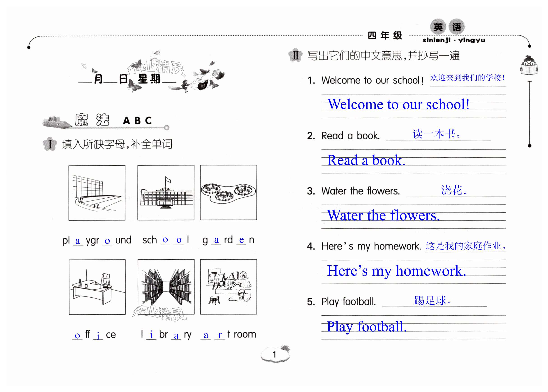Viewport: 548px width, 392px height.
Task: Click the garden picture
Action: 228,192
